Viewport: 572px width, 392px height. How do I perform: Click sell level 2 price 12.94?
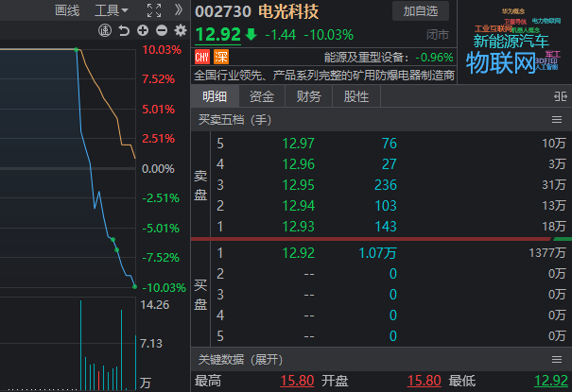coord(298,206)
